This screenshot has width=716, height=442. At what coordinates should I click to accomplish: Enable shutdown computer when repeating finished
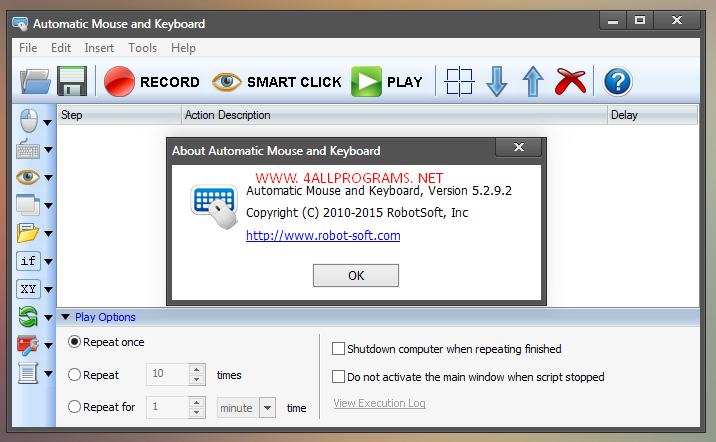[x=338, y=349]
